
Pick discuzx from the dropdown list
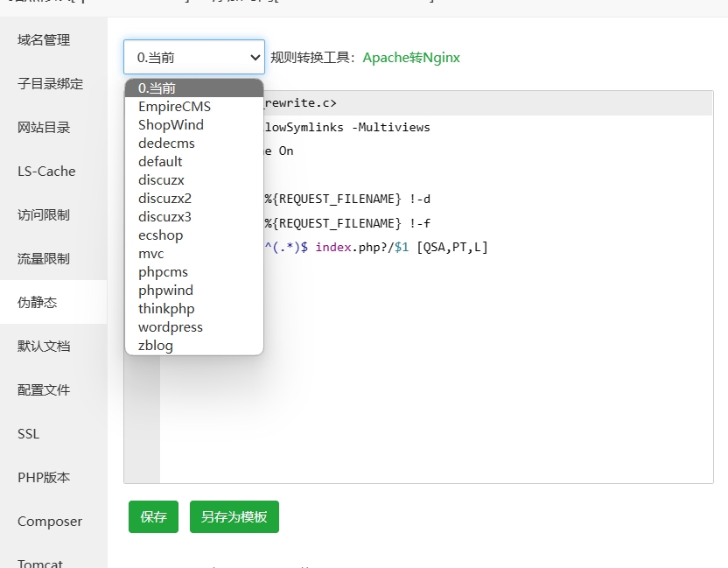194,179
